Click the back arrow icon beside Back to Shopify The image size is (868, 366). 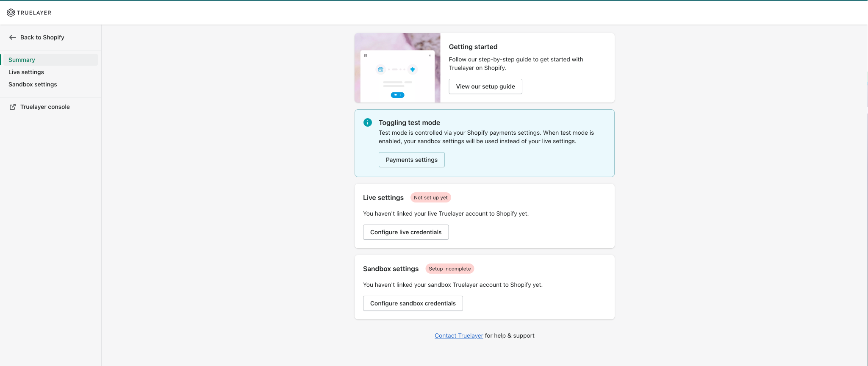point(13,37)
